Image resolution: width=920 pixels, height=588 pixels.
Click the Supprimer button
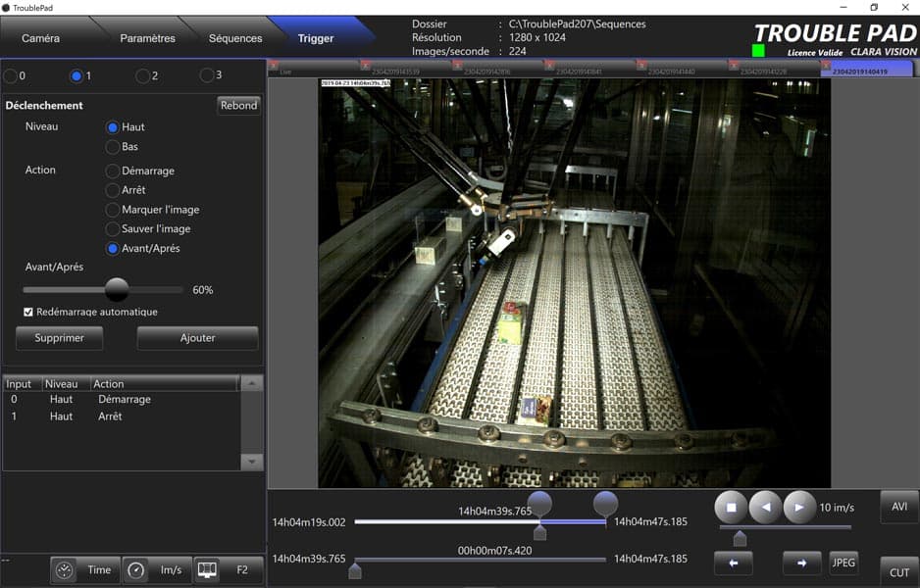59,338
